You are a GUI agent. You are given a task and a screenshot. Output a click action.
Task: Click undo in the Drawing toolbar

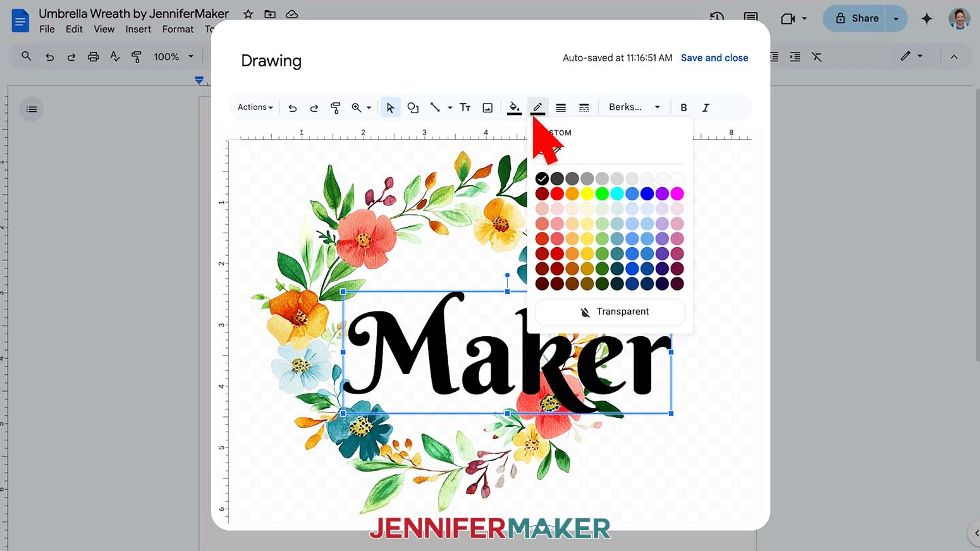pos(292,108)
